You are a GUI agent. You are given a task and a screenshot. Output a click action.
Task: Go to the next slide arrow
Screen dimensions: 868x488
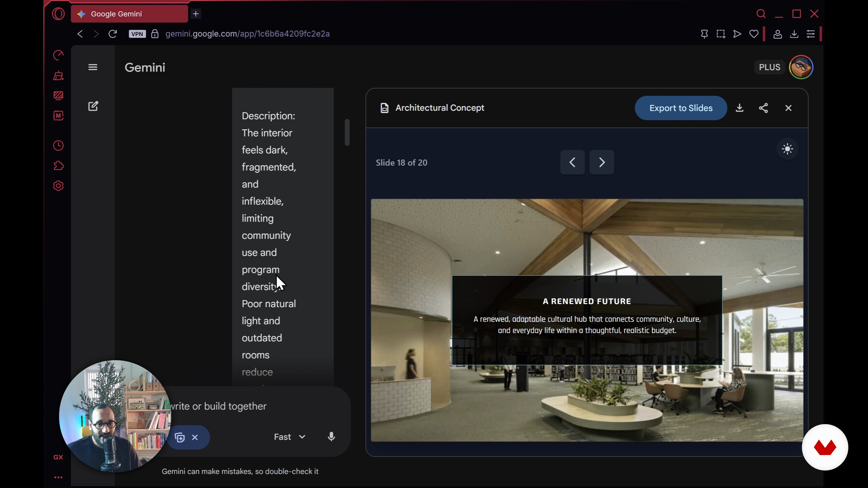(601, 163)
